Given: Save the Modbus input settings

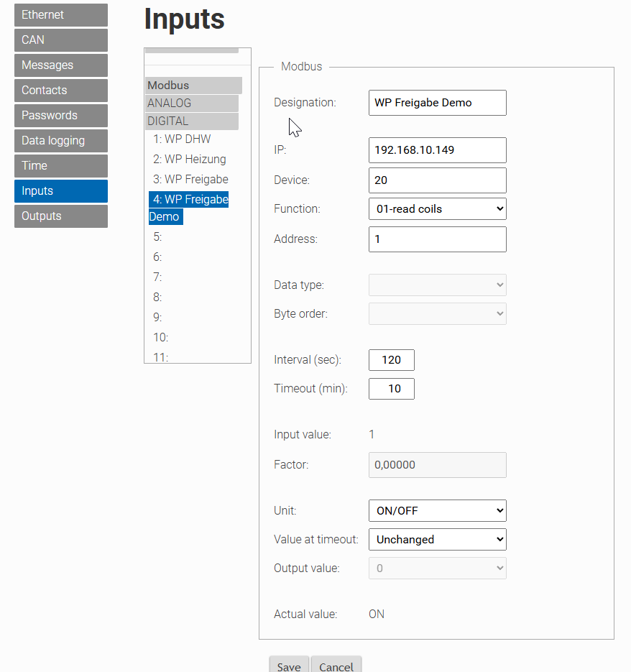Looking at the screenshot, I should [289, 665].
